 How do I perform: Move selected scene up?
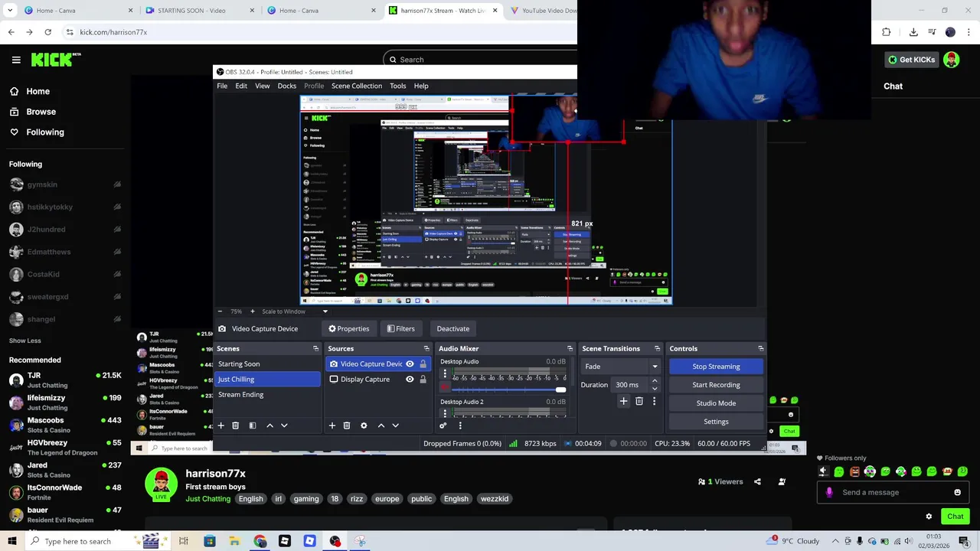coord(269,425)
